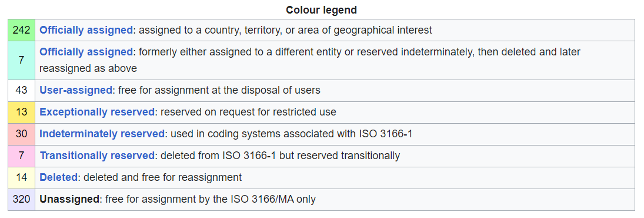
Task: Click the lavender swatch labeled 320
Action: (21, 200)
